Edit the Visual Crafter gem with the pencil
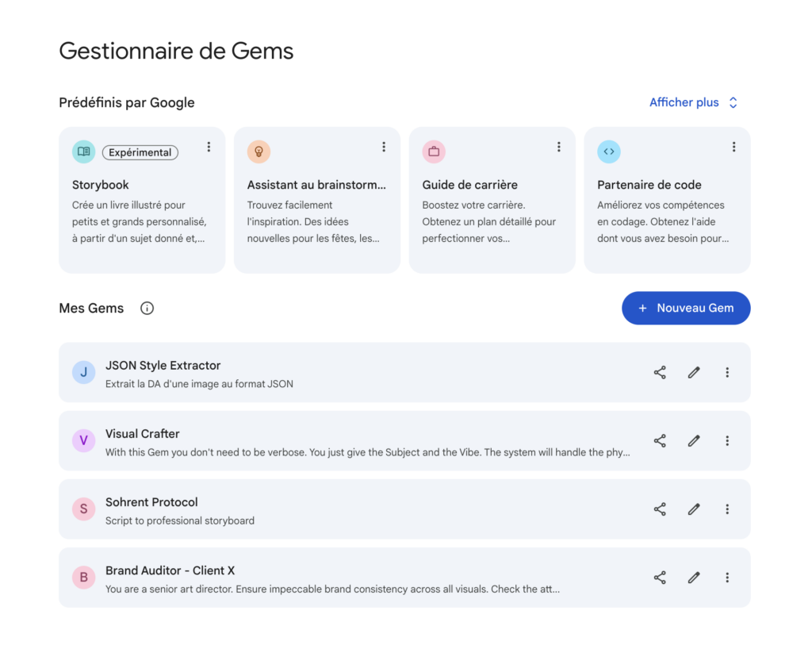Screen dimensions: 812x668 tap(693, 440)
